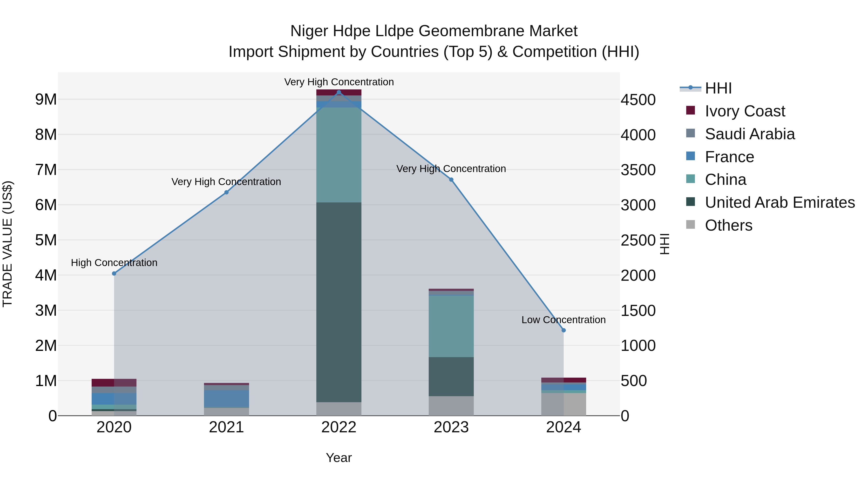Select the 2022 United Arab Emirates bar segment
Image resolution: width=868 pixels, height=488 pixels.
coord(339,302)
